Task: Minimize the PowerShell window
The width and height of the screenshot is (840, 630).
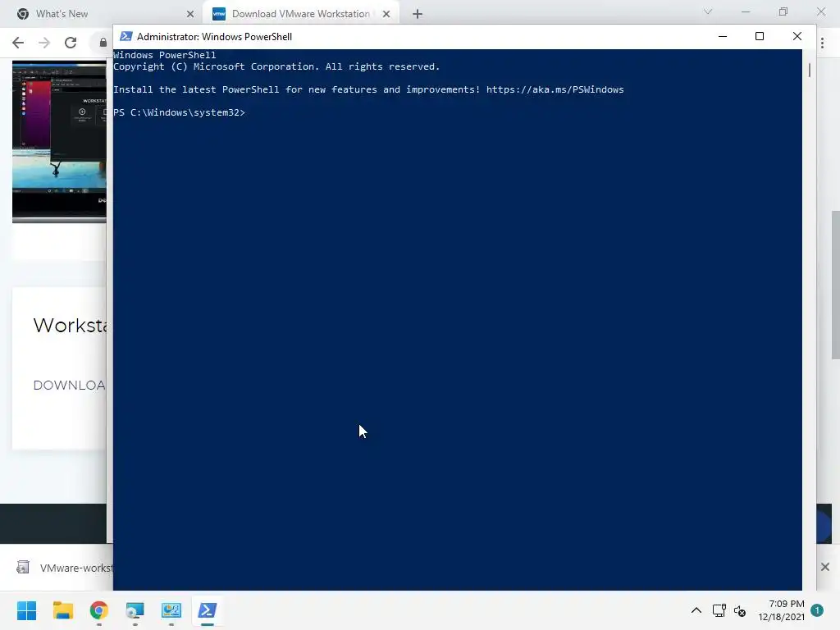Action: tap(723, 36)
